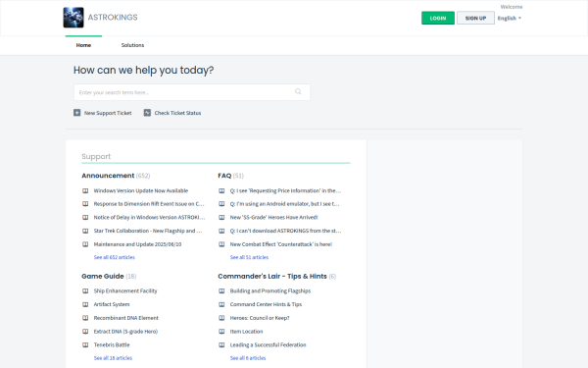
Task: Click book icon beside Building and Promoting Flagships
Action: click(x=221, y=291)
